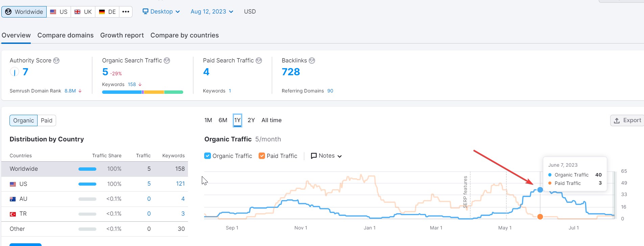Click the globe icon next to Backlinks
This screenshot has height=246, width=644.
[312, 60]
